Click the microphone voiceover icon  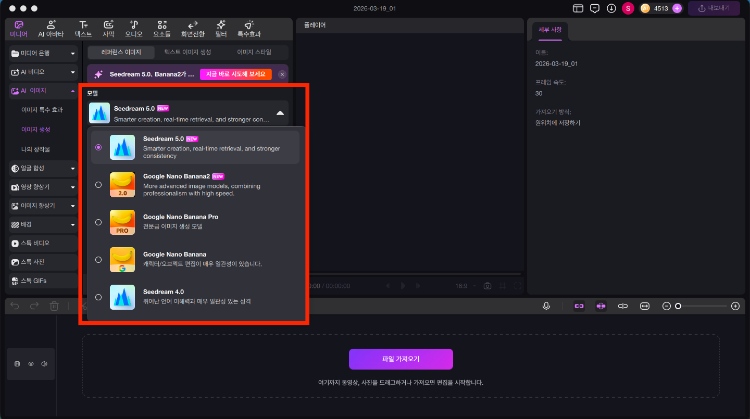546,306
